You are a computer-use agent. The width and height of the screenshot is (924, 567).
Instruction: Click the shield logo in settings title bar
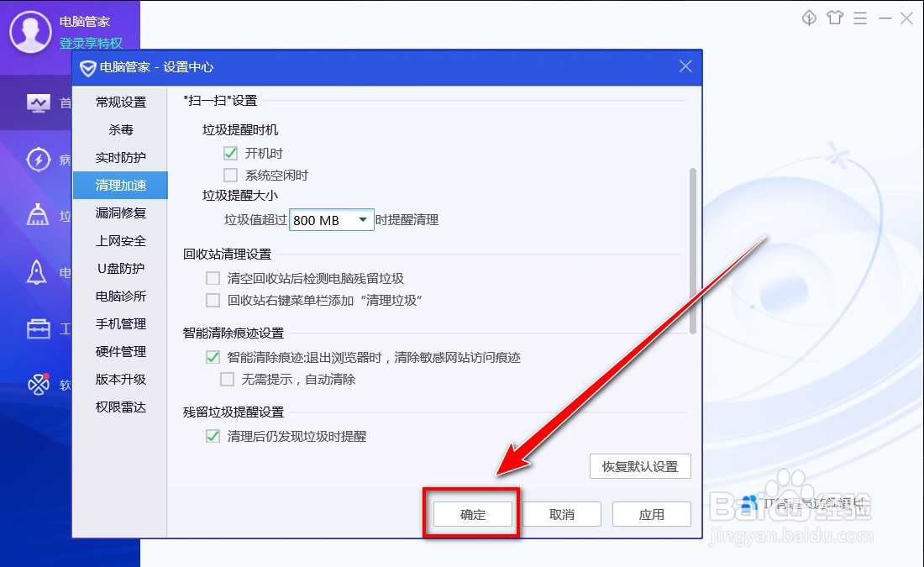[88, 68]
